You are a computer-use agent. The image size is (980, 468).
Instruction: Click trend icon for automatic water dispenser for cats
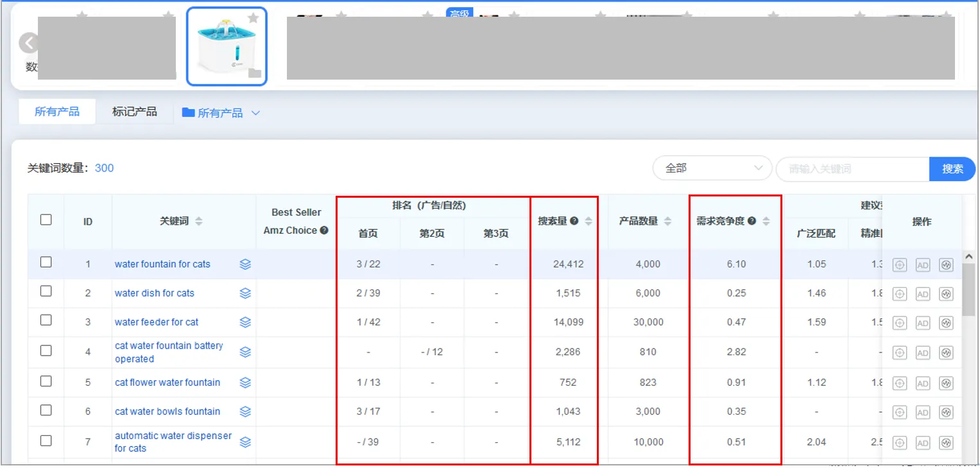946,442
